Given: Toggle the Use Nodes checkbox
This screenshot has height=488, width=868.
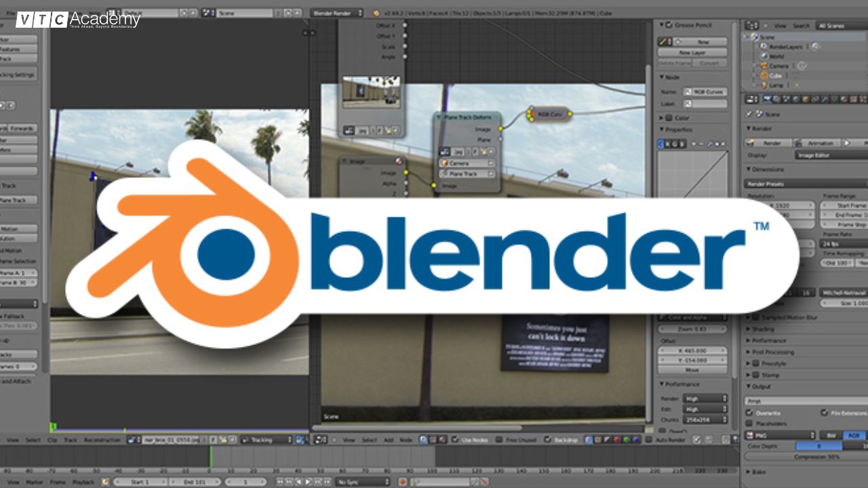Looking at the screenshot, I should coord(455,440).
